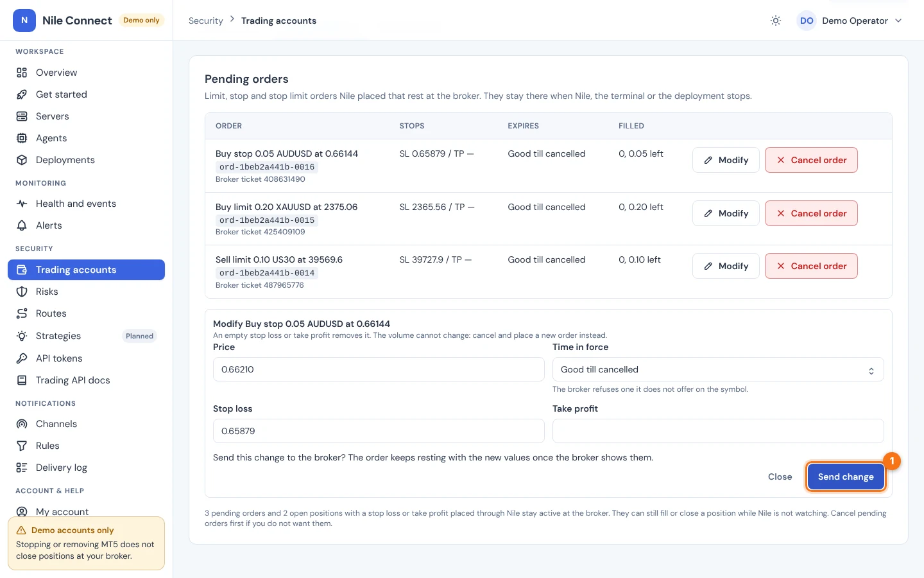Image resolution: width=924 pixels, height=578 pixels.
Task: Modify the Buy limit XAUUSD order
Action: click(x=726, y=213)
